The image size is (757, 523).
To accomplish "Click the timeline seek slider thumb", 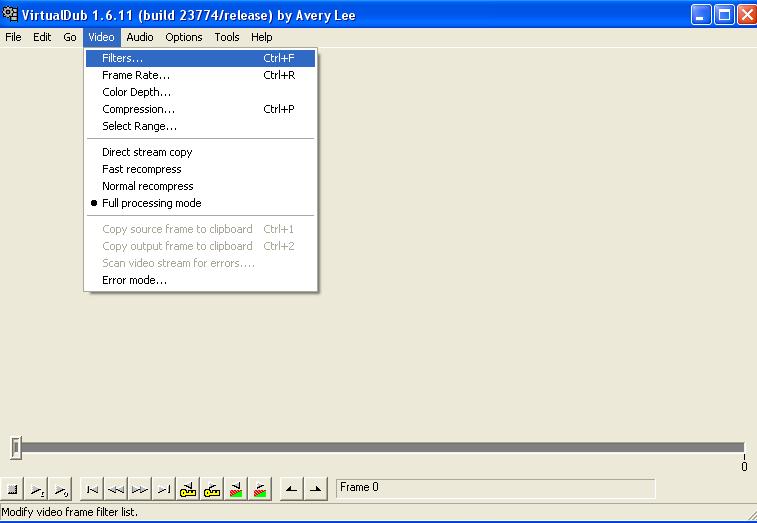I will (x=16, y=448).
